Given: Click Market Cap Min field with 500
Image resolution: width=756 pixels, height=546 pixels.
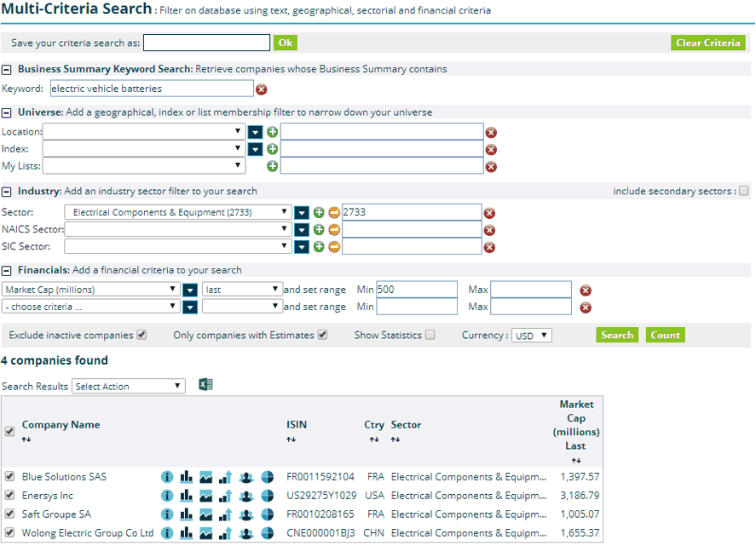Looking at the screenshot, I should click(417, 290).
